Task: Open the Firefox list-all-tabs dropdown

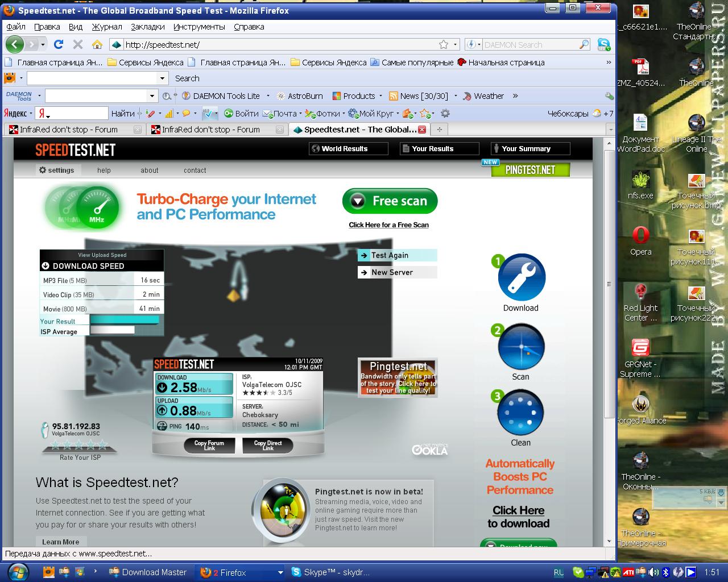Action: [x=610, y=130]
